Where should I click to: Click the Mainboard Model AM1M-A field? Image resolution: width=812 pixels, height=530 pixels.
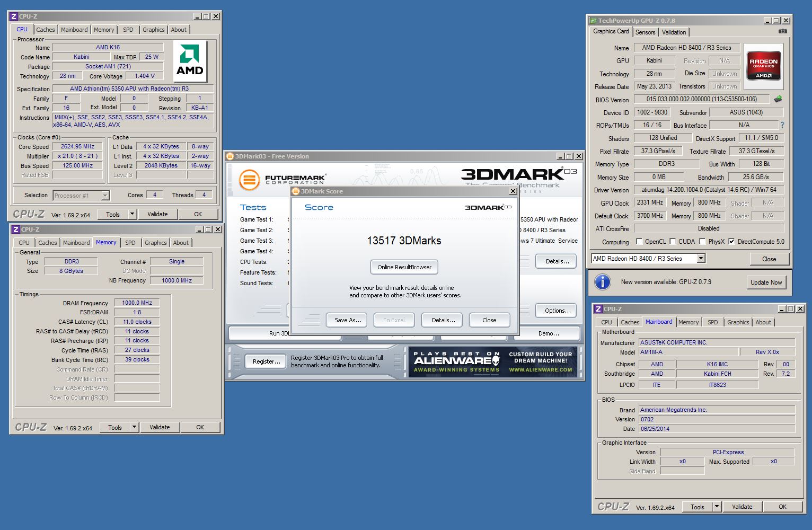[689, 352]
